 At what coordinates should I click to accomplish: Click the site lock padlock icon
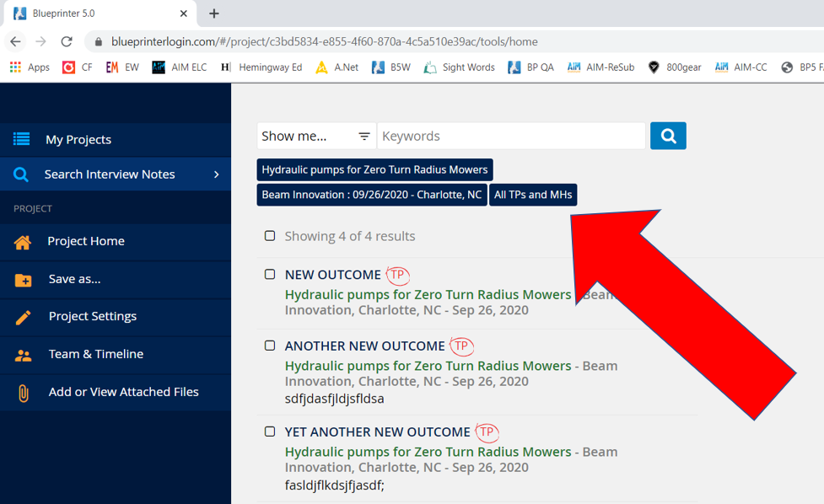[x=99, y=41]
